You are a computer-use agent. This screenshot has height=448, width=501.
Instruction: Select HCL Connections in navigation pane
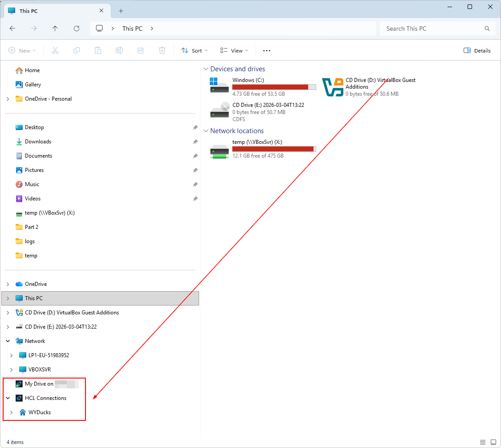coord(45,398)
